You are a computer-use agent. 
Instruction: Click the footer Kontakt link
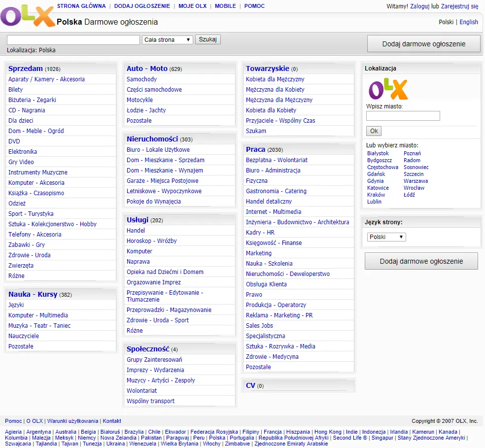pyautogui.click(x=112, y=421)
